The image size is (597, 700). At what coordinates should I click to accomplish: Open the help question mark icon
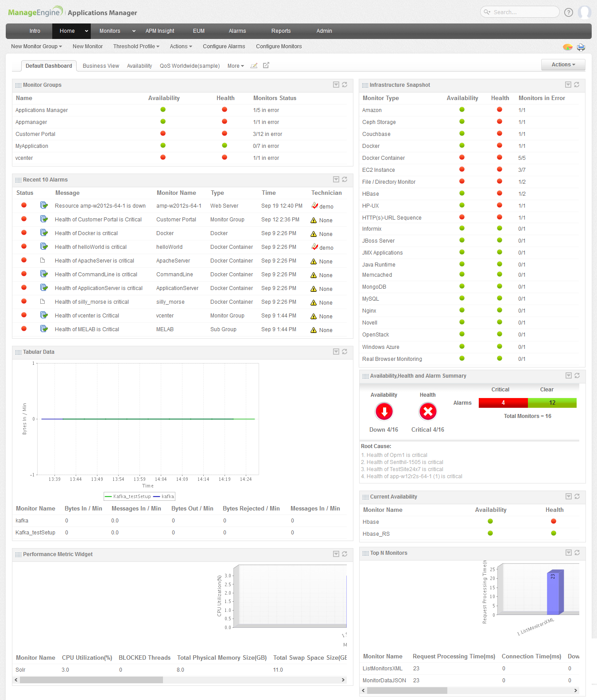[569, 12]
